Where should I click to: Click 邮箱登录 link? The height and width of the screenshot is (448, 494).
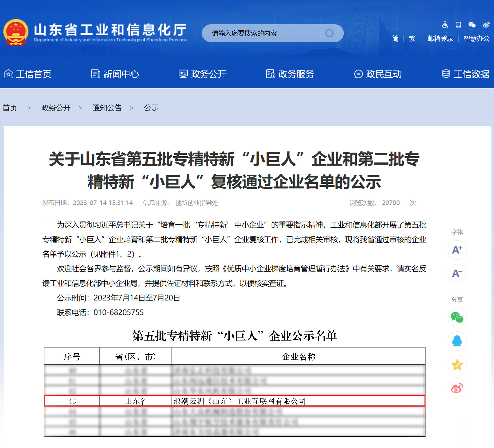(440, 38)
